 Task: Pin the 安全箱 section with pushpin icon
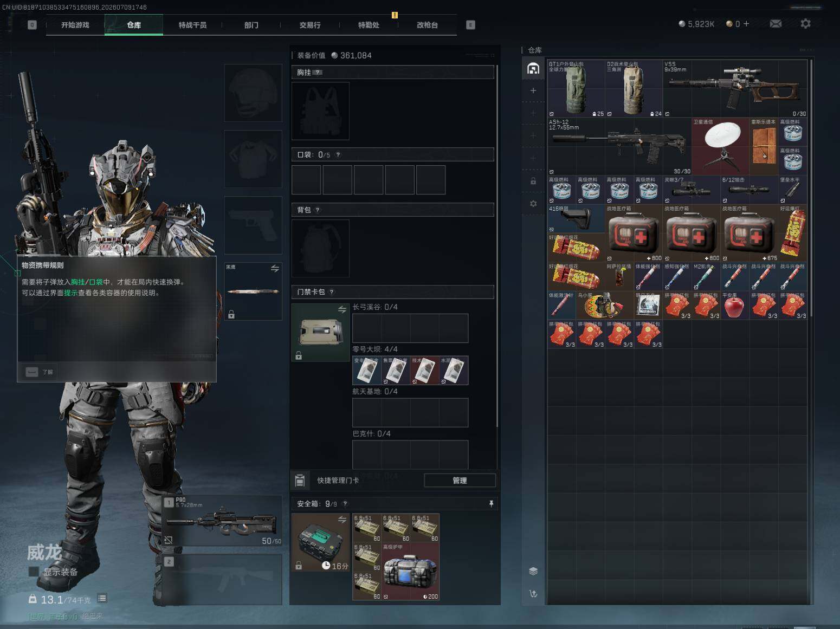[491, 504]
